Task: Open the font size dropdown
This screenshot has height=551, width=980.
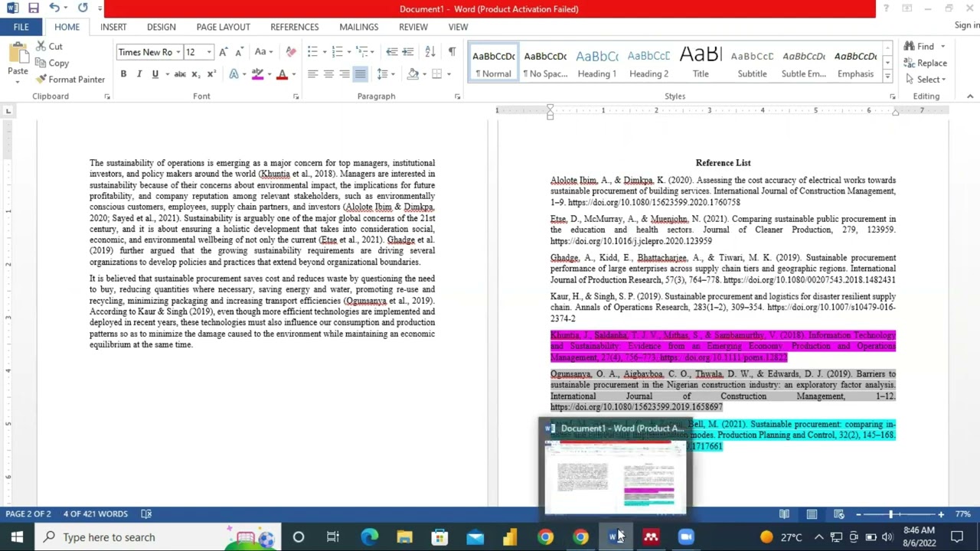Action: pyautogui.click(x=208, y=52)
